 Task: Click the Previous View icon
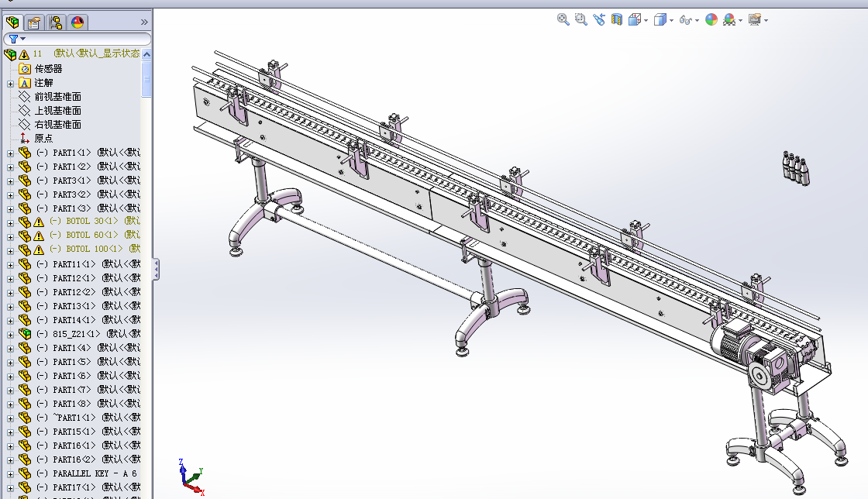point(598,20)
